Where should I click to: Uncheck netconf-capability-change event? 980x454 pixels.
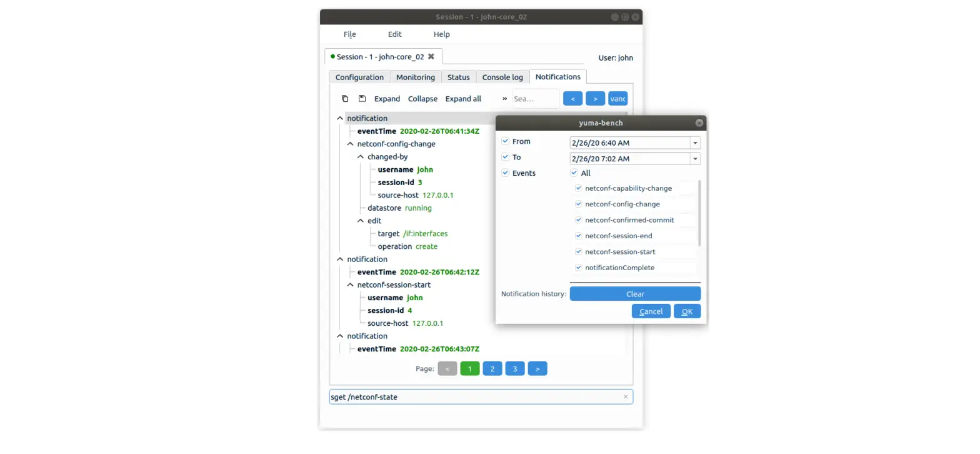(x=579, y=188)
